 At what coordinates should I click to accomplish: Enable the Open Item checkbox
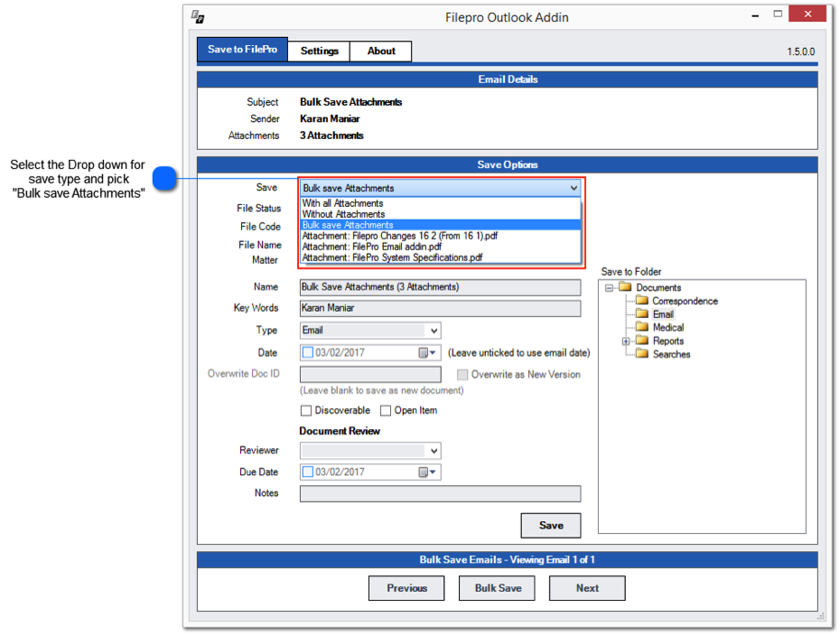tap(385, 410)
